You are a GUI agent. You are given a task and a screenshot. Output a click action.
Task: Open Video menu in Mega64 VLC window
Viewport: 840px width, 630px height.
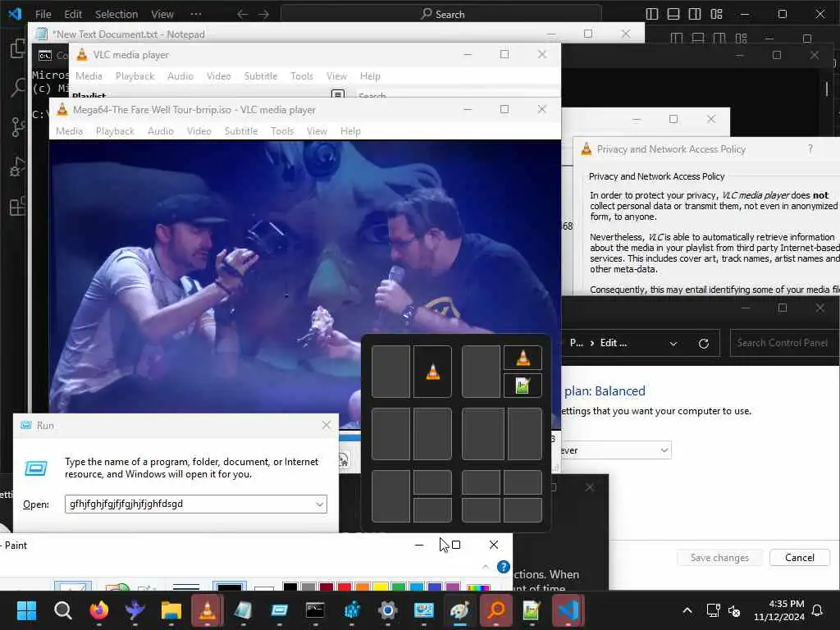pyautogui.click(x=199, y=131)
